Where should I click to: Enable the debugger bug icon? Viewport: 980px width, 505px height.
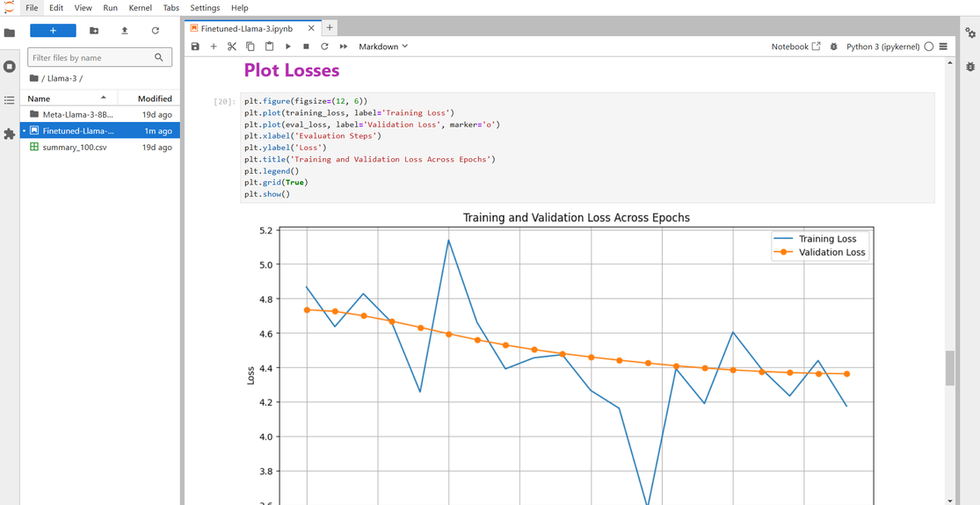click(x=833, y=47)
